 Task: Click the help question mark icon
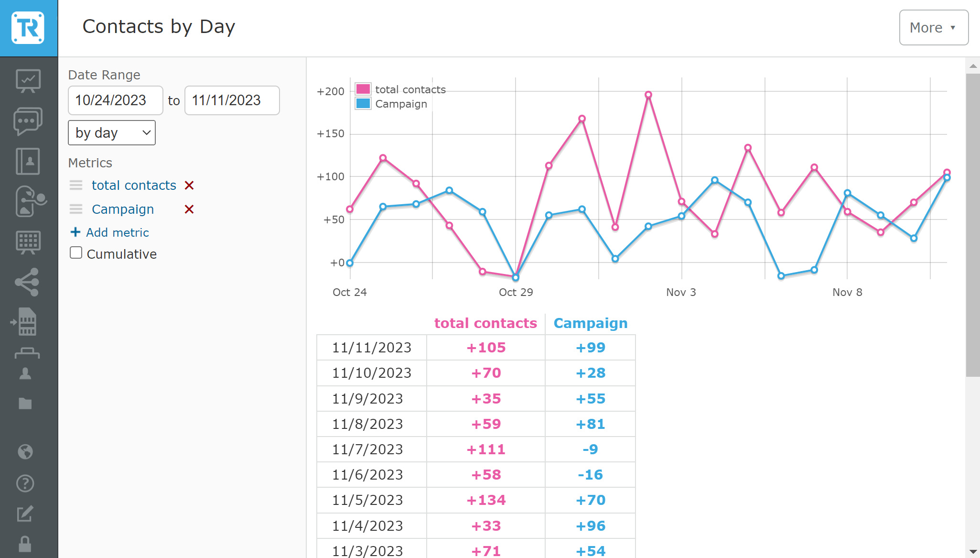click(x=25, y=483)
